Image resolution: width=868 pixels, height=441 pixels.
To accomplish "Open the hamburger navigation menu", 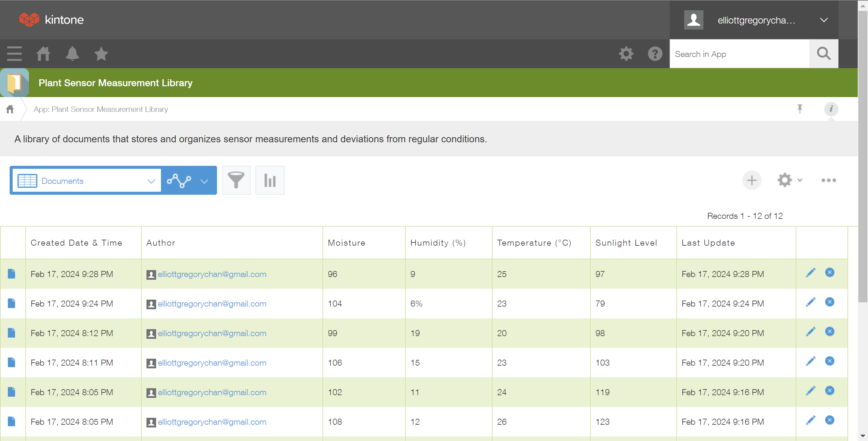I will pyautogui.click(x=14, y=54).
